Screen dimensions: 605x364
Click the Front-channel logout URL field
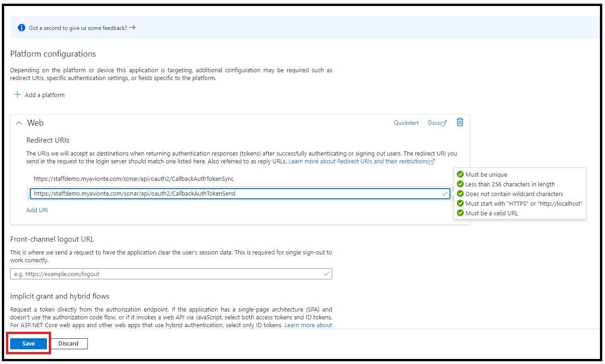tap(170, 273)
